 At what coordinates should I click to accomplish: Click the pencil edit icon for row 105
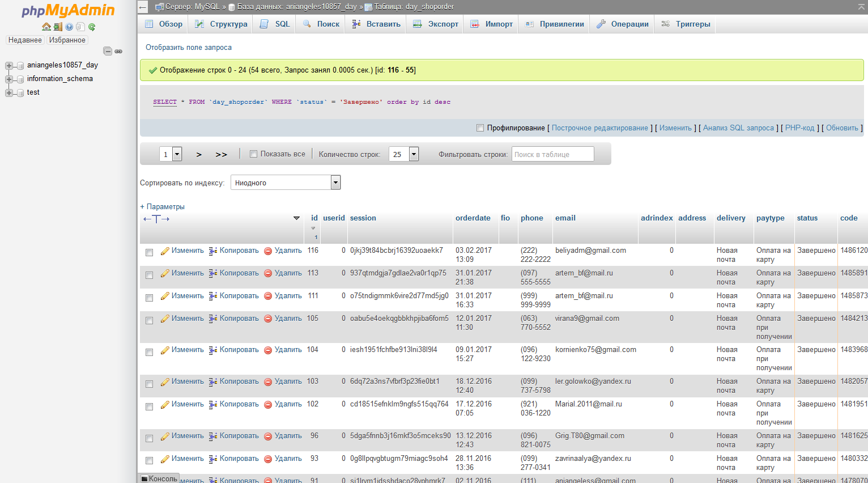[165, 319]
